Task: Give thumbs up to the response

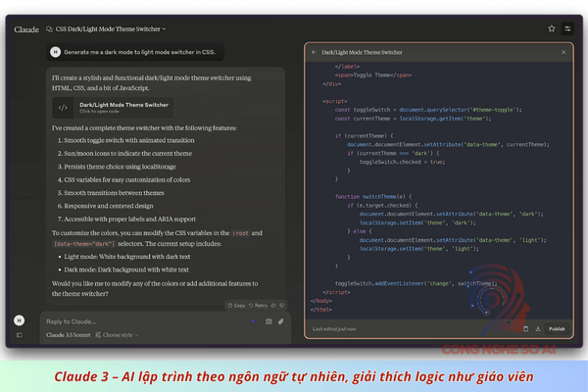Action: [x=273, y=306]
